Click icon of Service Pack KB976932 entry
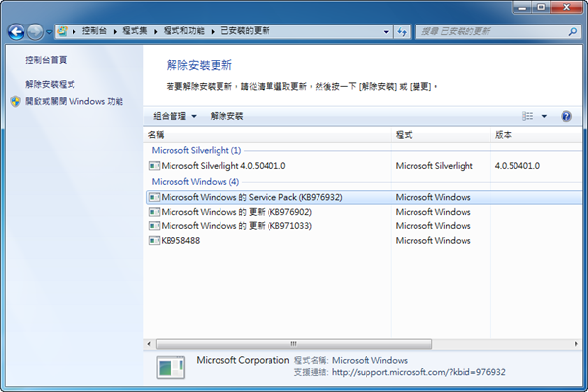This screenshot has height=392, width=588. coord(154,197)
